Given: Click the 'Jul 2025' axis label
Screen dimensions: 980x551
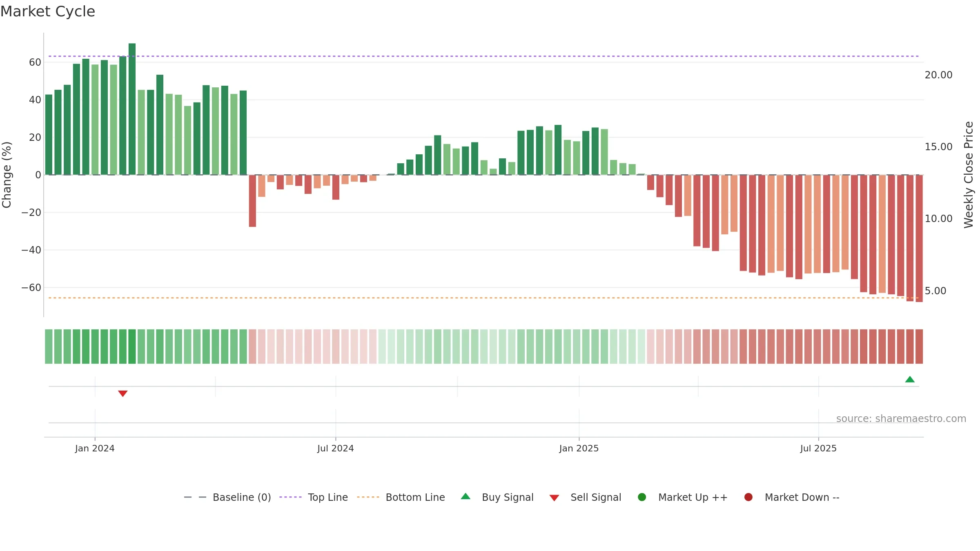Looking at the screenshot, I should point(818,448).
